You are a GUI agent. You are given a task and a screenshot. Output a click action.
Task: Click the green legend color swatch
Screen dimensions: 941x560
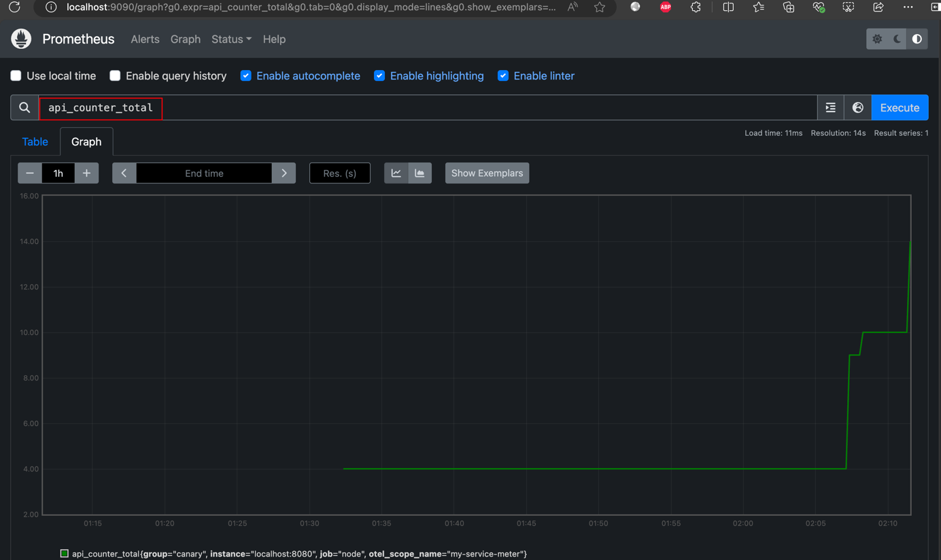point(65,554)
